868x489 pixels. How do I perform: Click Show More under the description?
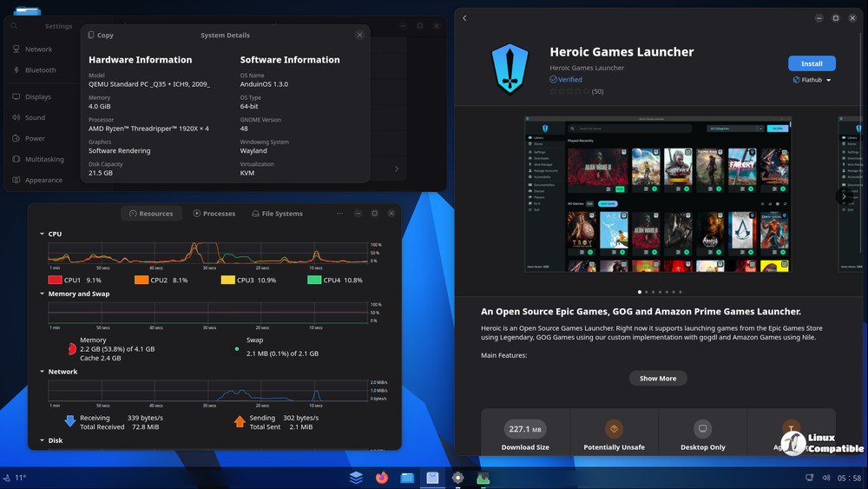tap(658, 379)
